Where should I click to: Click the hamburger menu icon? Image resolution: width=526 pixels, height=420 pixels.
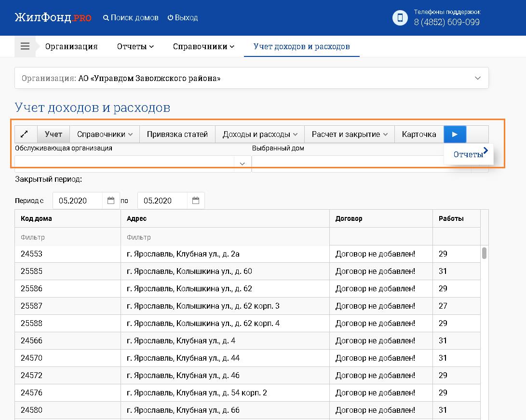point(25,47)
